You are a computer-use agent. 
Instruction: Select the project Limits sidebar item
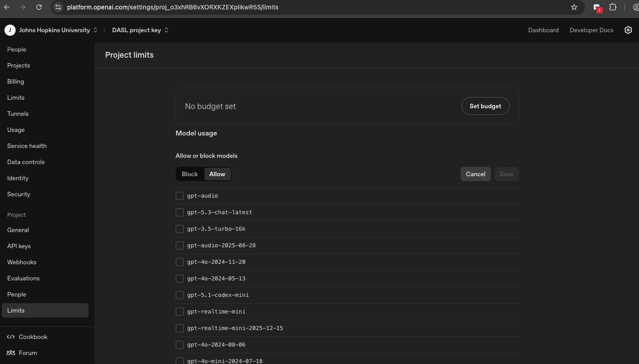click(45, 310)
